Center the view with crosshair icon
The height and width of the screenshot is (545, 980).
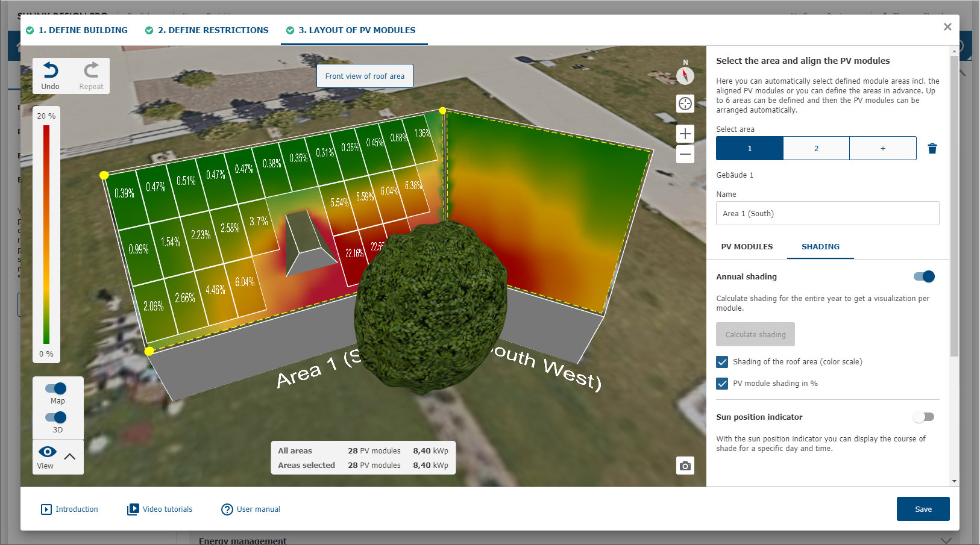[x=685, y=104]
